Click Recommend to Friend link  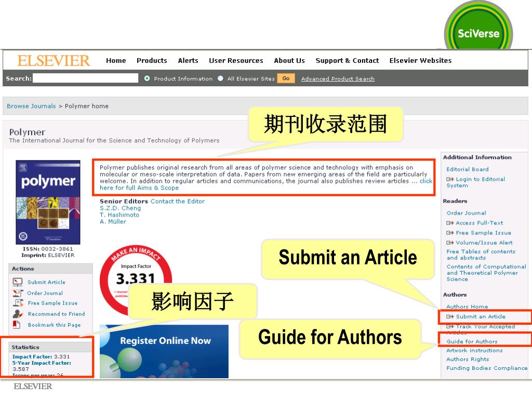56,314
